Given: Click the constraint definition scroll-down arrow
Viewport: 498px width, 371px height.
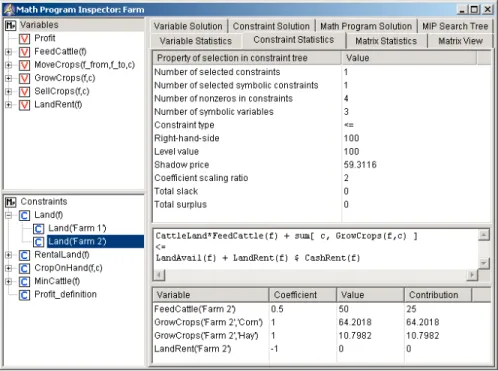Looking at the screenshot, I should click(484, 263).
